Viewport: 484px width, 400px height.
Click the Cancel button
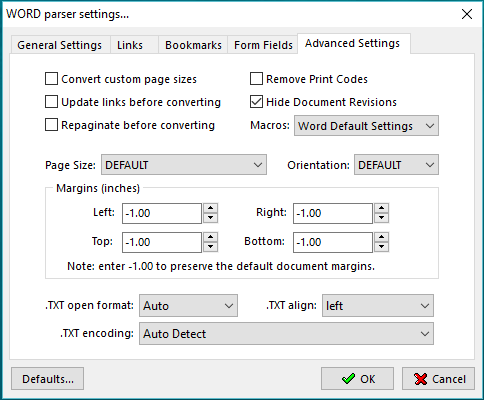[x=438, y=379]
